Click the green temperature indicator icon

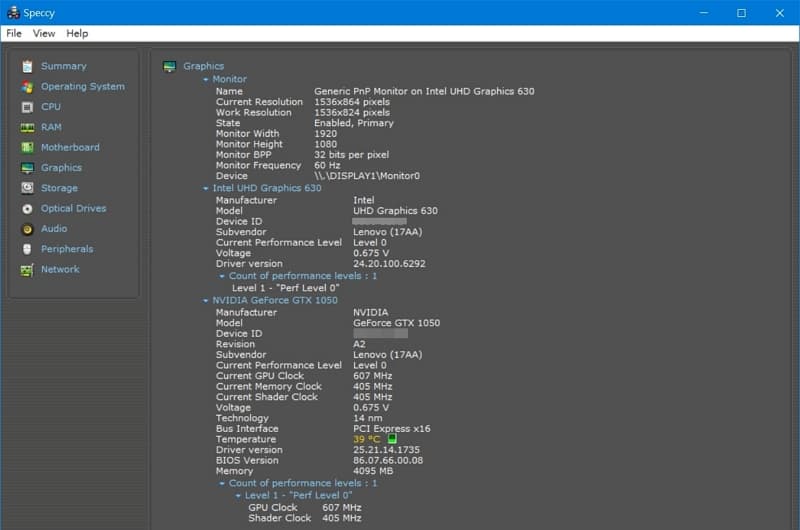(x=392, y=439)
